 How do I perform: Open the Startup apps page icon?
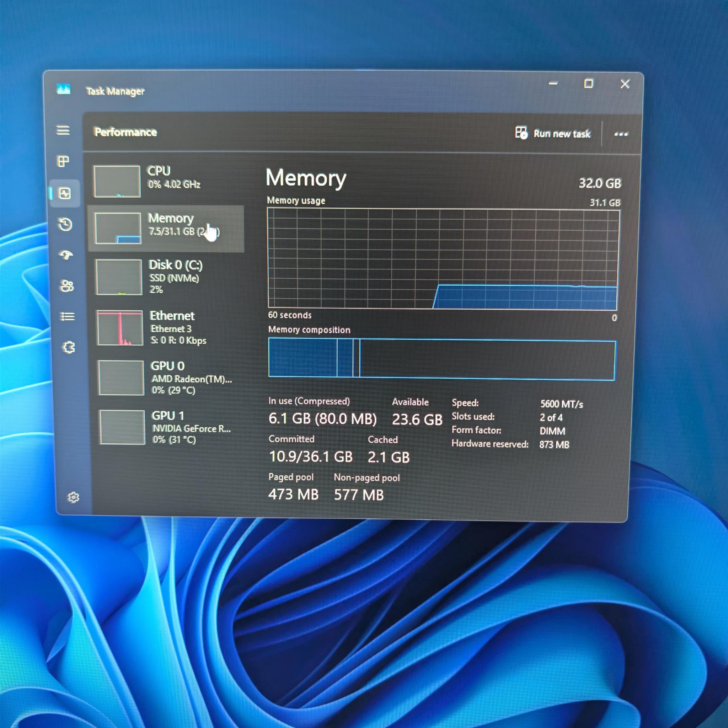[66, 255]
